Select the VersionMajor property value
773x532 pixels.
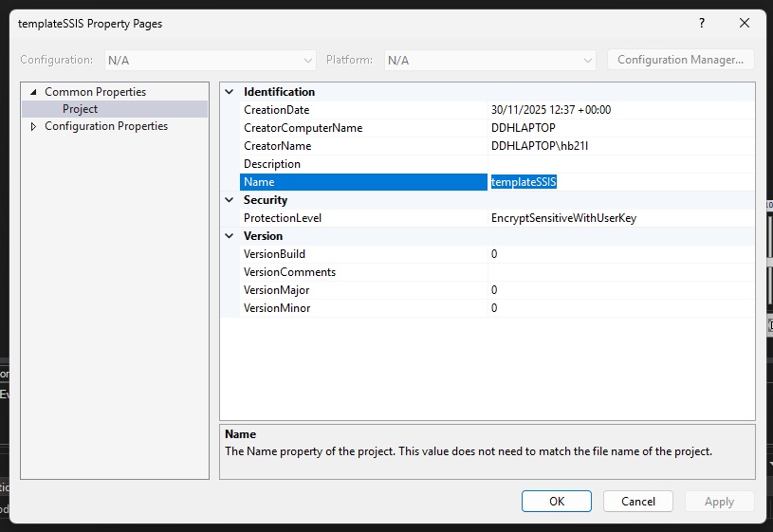pos(620,290)
